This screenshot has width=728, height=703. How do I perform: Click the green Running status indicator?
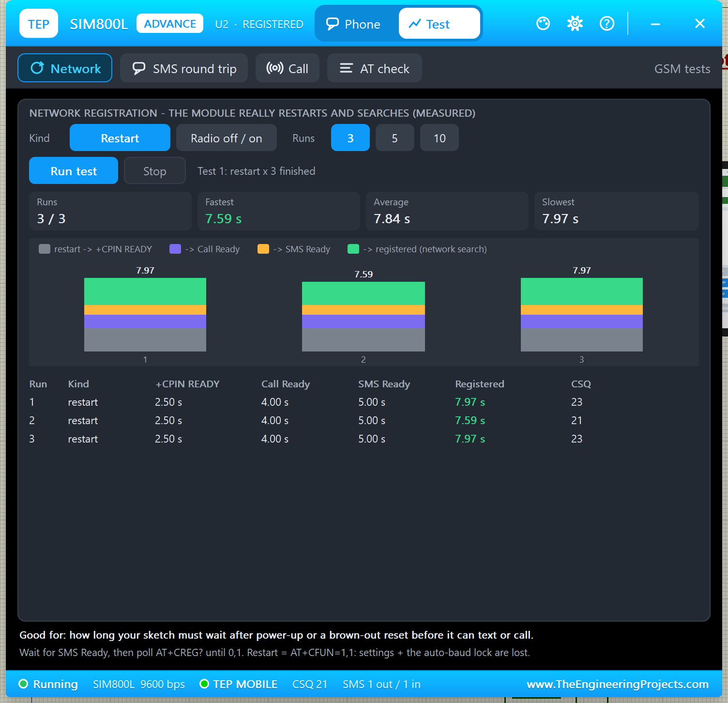click(23, 684)
